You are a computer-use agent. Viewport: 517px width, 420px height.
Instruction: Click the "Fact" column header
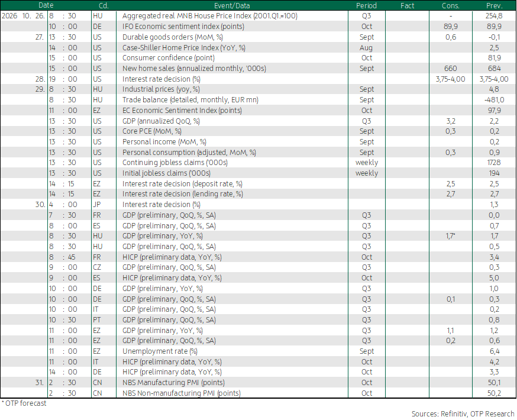(x=407, y=5)
